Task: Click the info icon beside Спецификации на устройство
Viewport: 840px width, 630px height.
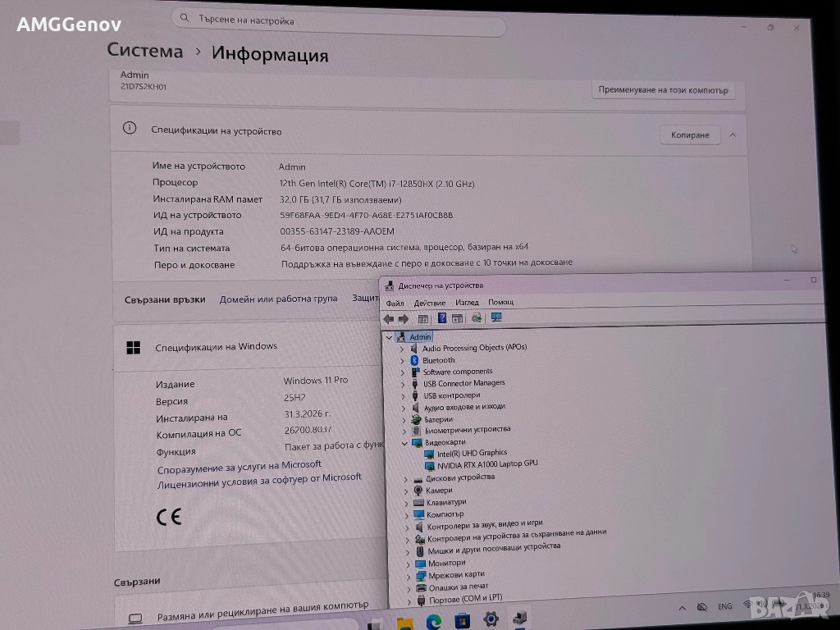Action: pyautogui.click(x=129, y=128)
